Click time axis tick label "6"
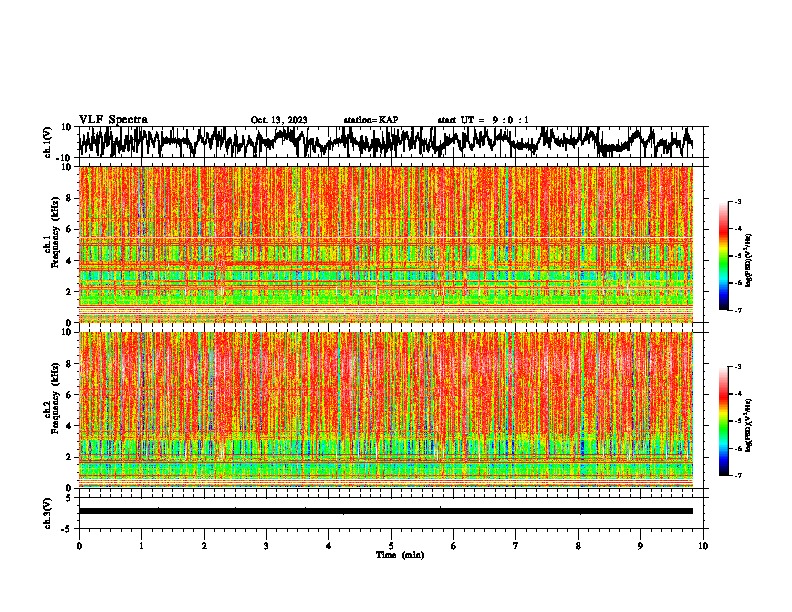The width and height of the screenshot is (792, 612). (x=454, y=546)
